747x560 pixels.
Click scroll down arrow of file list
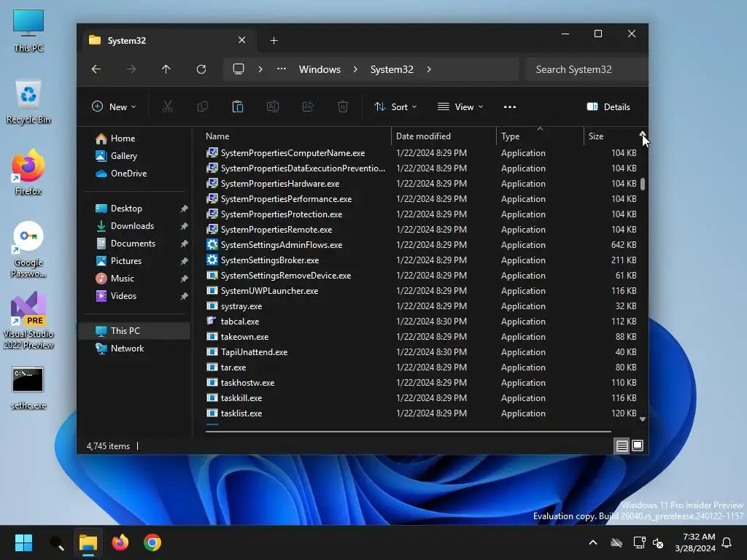(x=643, y=419)
